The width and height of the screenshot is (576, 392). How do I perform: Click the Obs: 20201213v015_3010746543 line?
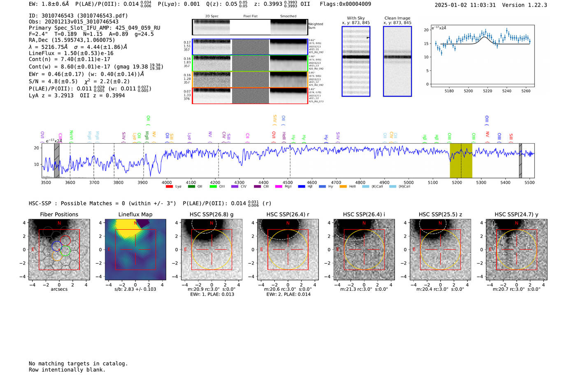74,22
